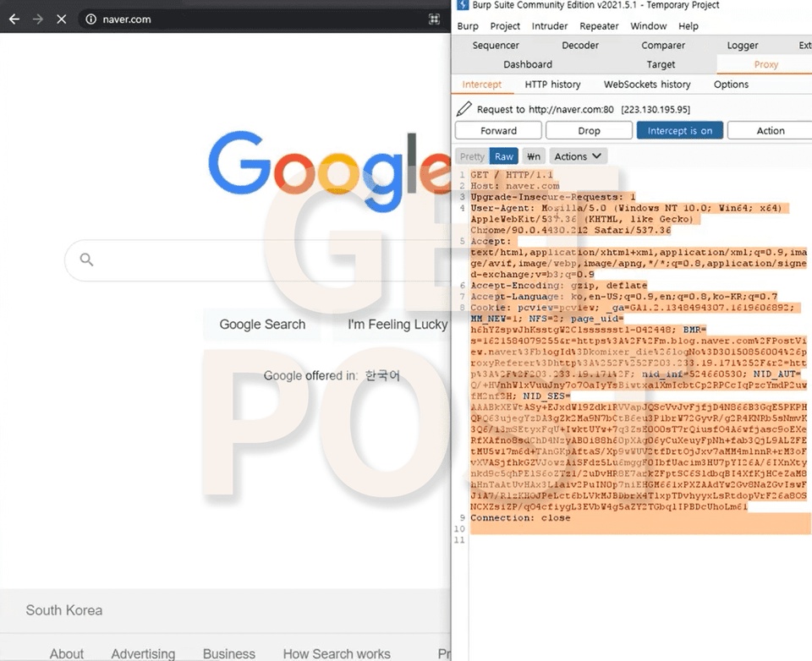
Task: Select the Intercept sub-tab
Action: [x=481, y=85]
